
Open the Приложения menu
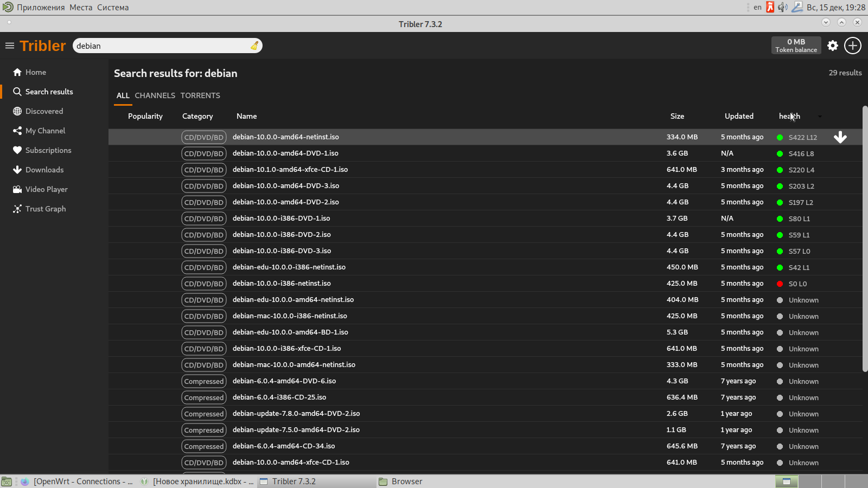pos(41,8)
